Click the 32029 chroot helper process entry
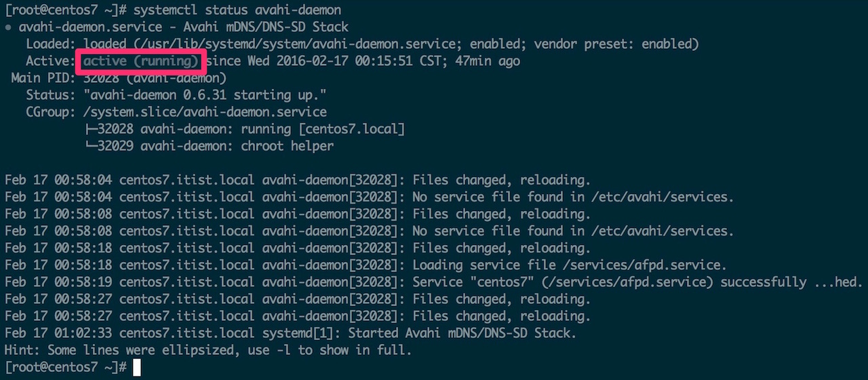This screenshot has height=380, width=868. [212, 146]
